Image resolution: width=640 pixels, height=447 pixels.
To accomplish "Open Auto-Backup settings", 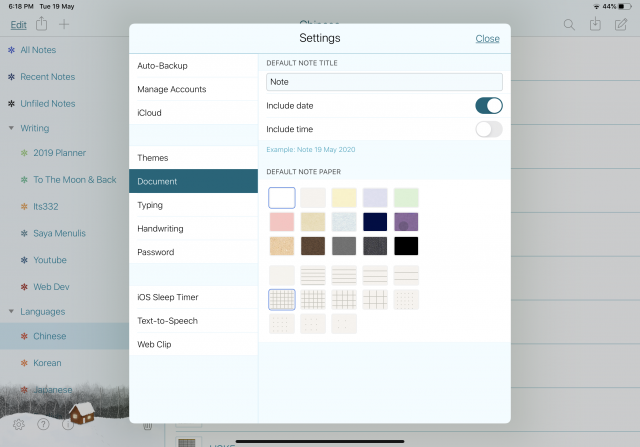I will tap(194, 66).
